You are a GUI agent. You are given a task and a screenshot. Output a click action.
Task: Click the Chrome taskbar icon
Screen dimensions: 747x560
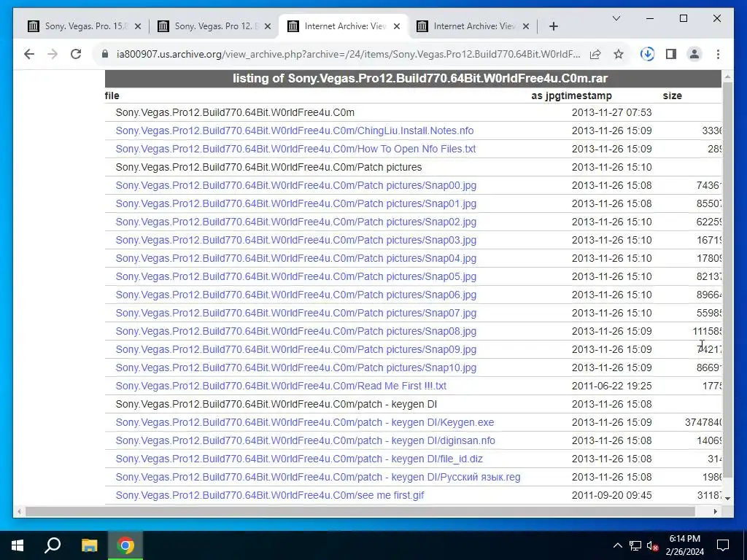tap(125, 545)
